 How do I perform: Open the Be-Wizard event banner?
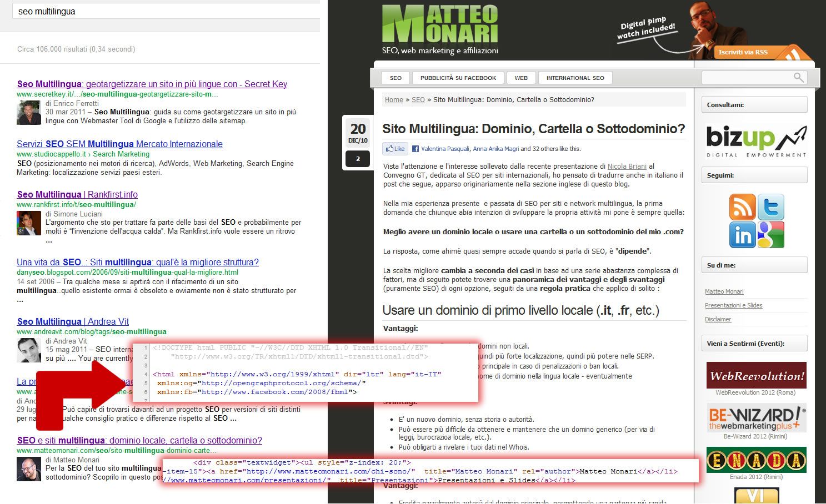755,419
